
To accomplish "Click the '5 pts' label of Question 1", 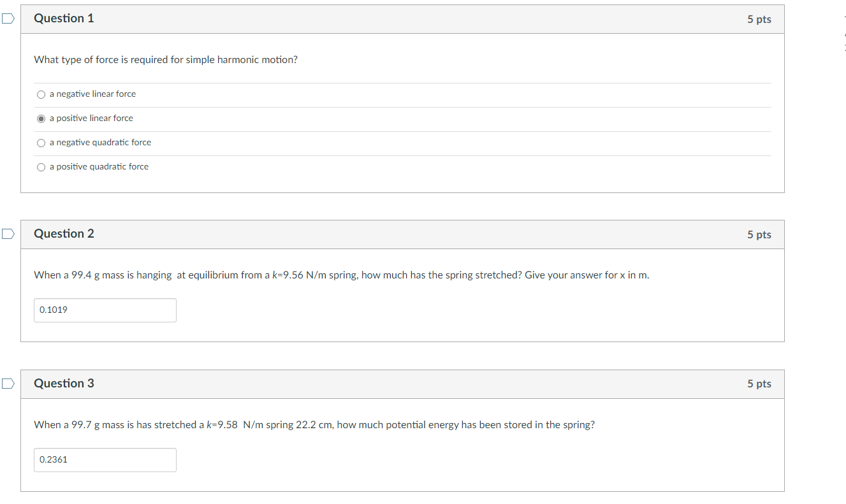I will (759, 19).
